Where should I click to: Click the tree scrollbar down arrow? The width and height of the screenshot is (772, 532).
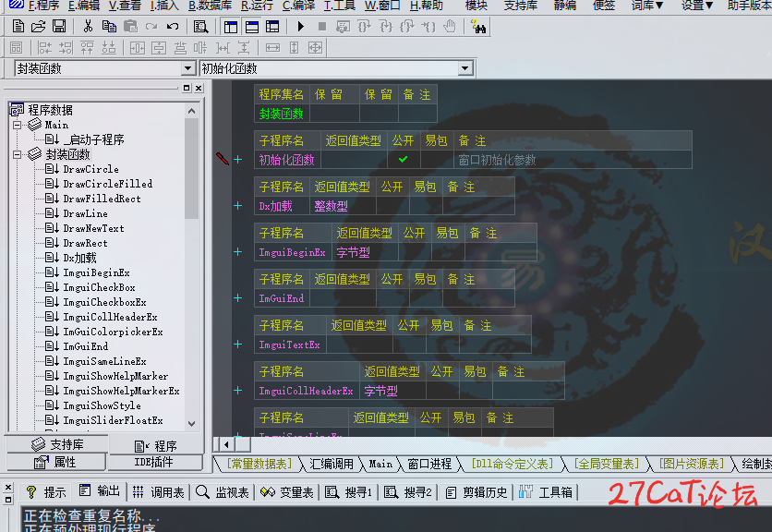point(191,423)
